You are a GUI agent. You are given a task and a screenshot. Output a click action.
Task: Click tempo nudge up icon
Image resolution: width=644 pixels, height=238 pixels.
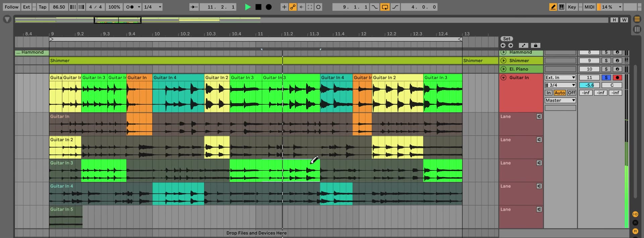pyautogui.click(x=81, y=7)
